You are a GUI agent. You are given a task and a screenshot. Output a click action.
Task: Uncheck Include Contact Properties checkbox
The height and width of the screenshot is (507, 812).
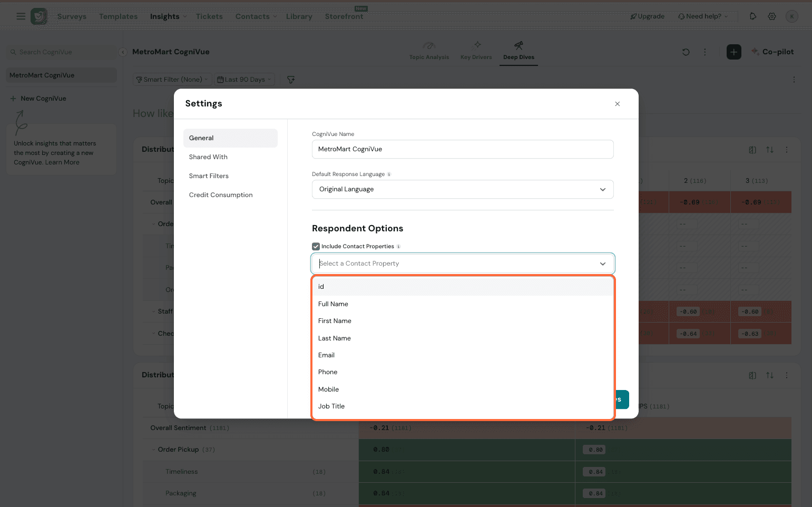316,246
